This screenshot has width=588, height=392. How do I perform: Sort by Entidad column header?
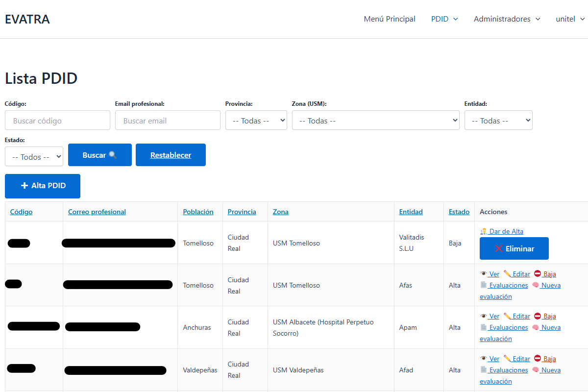(411, 212)
